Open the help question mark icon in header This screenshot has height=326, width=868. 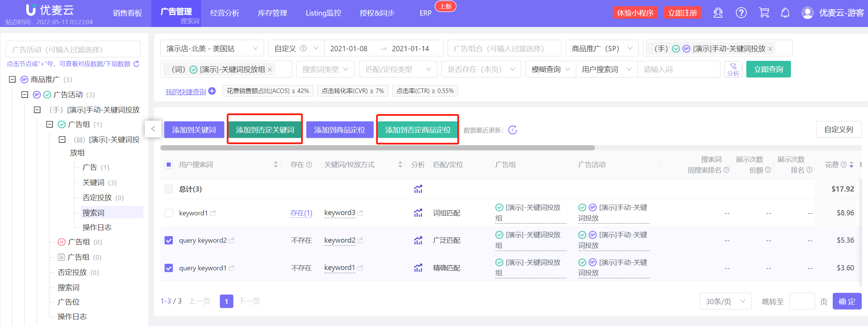point(741,13)
